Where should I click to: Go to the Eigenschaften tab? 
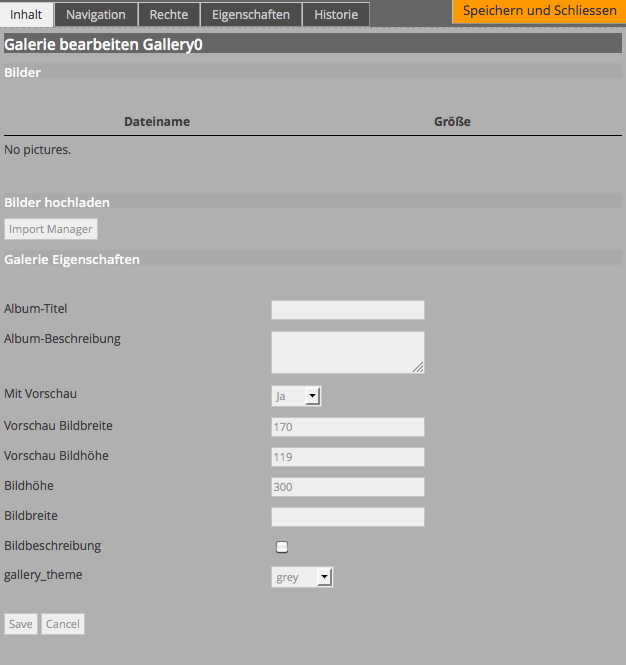click(x=251, y=14)
